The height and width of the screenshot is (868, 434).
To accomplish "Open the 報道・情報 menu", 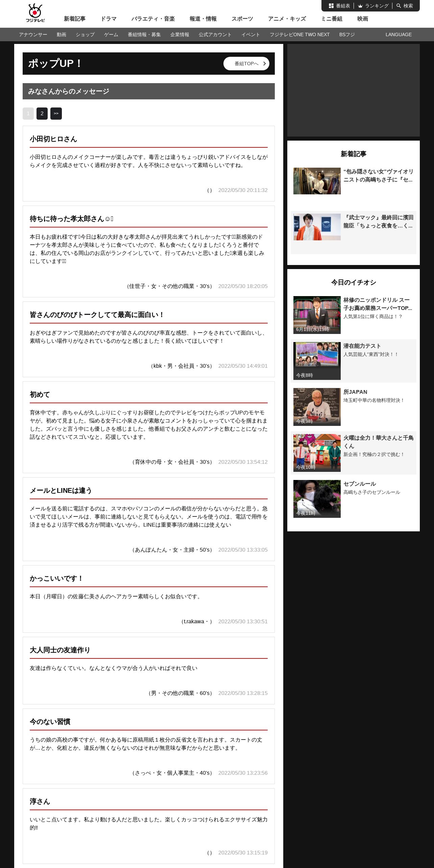I will (203, 19).
